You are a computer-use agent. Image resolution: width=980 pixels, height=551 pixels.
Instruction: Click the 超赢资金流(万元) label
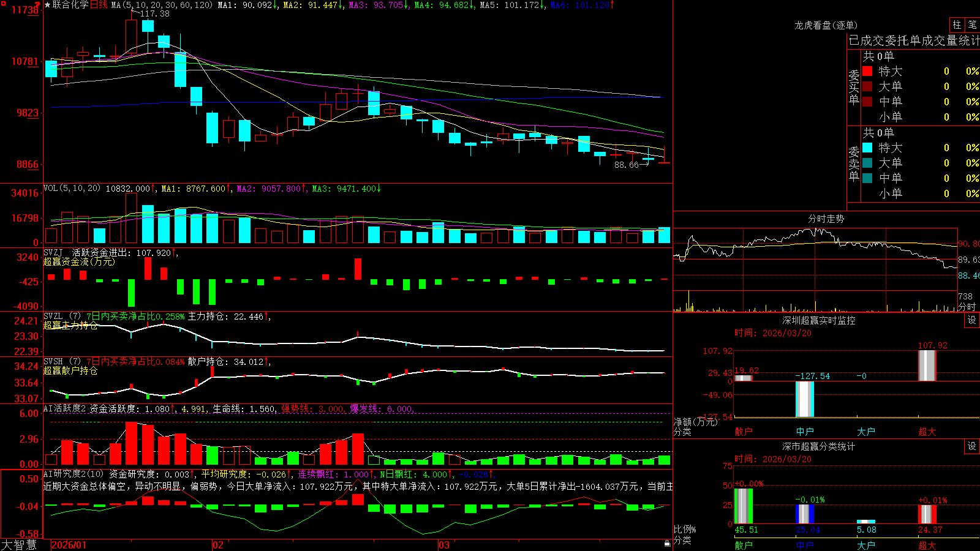pos(79,261)
